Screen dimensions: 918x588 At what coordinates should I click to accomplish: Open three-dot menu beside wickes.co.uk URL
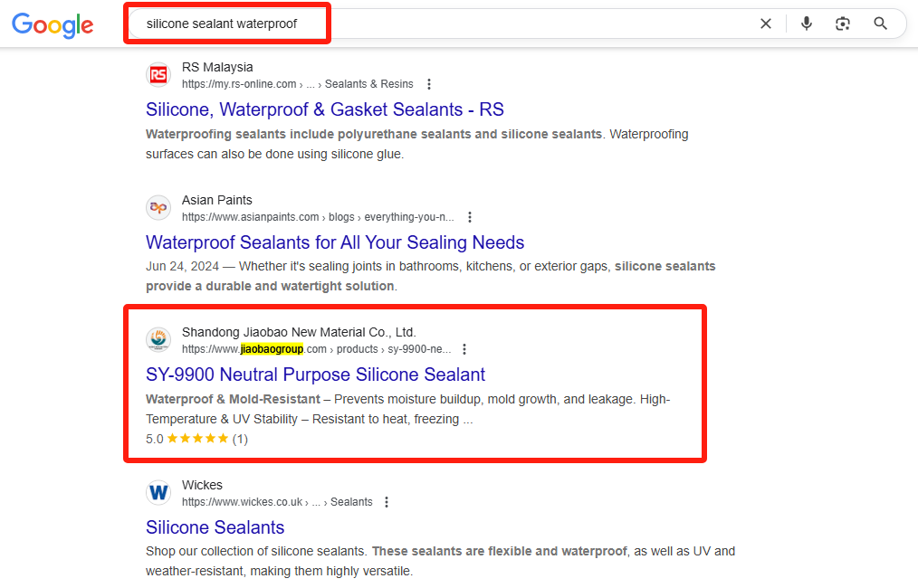click(387, 502)
